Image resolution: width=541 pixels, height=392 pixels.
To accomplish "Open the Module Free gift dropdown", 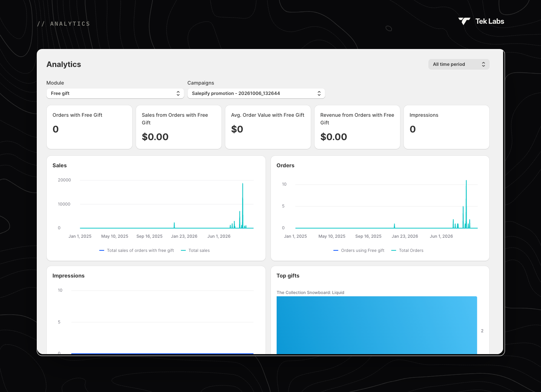I will 115,93.
